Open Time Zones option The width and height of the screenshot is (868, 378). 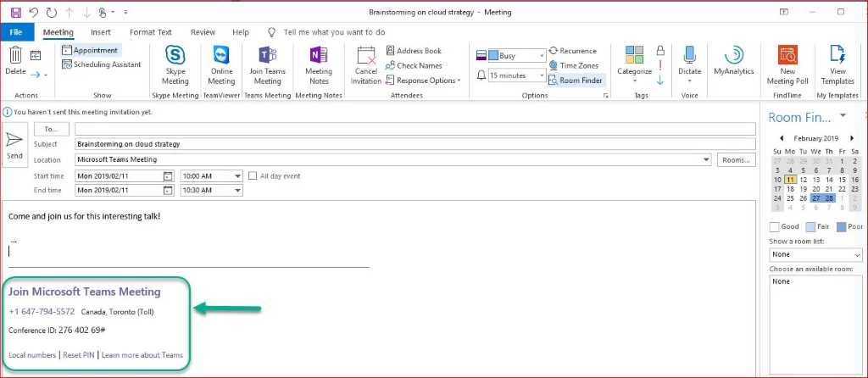coord(574,65)
